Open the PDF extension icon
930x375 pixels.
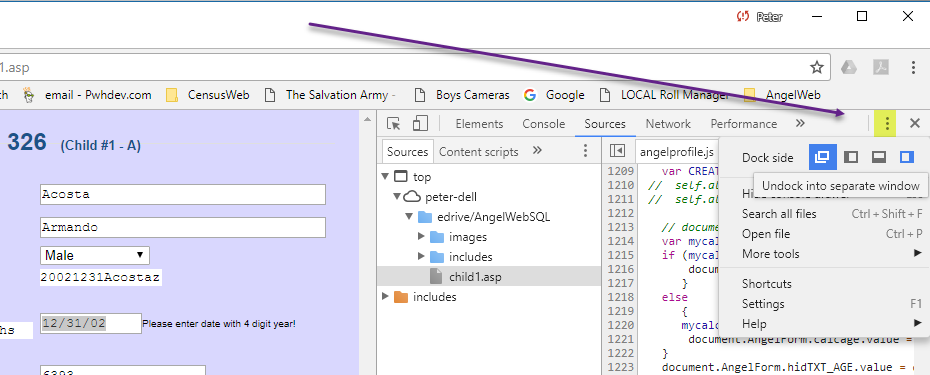tap(881, 67)
